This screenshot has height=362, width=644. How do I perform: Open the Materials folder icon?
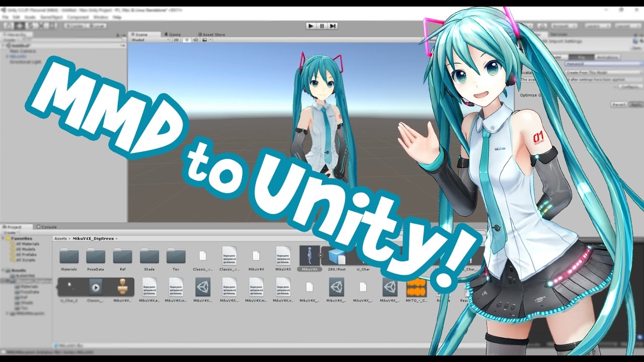coord(69,256)
